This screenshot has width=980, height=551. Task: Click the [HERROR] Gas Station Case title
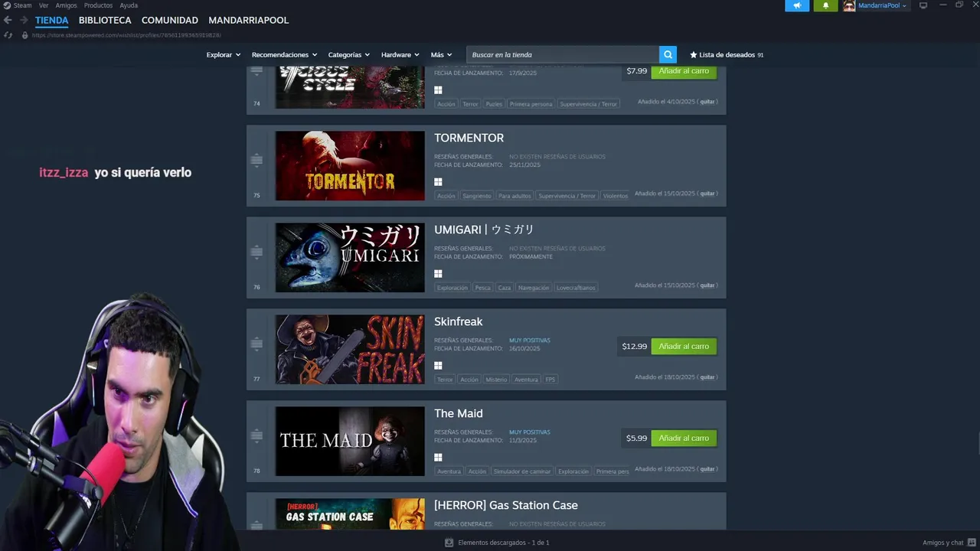(x=506, y=505)
